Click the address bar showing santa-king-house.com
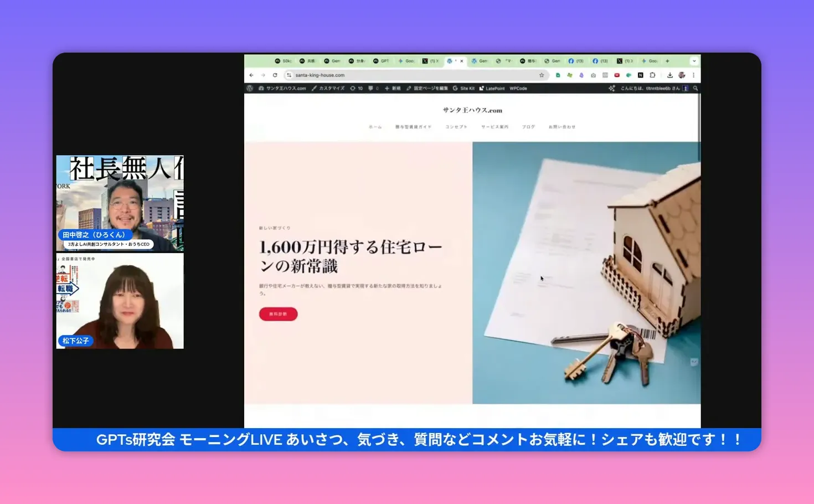The width and height of the screenshot is (814, 504). pyautogui.click(x=320, y=75)
